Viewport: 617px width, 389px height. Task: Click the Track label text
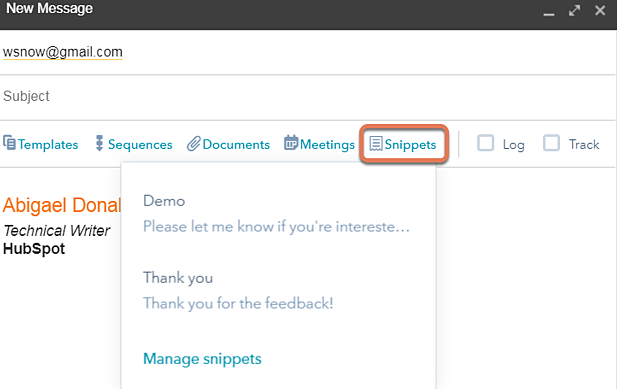[584, 145]
